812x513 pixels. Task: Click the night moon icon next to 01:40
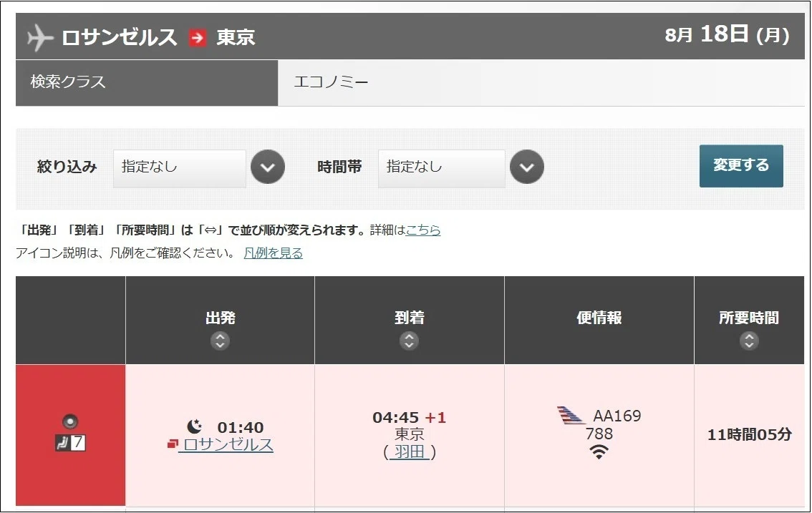pos(195,426)
